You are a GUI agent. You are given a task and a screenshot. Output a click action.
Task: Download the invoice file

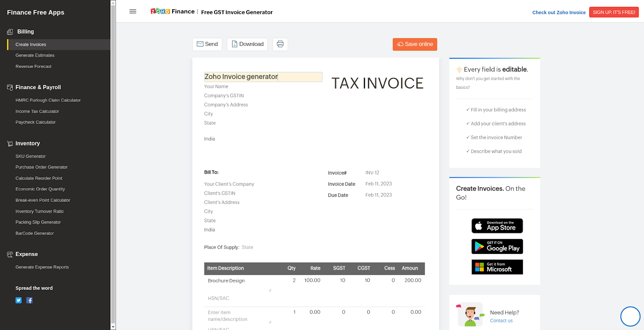pos(247,44)
